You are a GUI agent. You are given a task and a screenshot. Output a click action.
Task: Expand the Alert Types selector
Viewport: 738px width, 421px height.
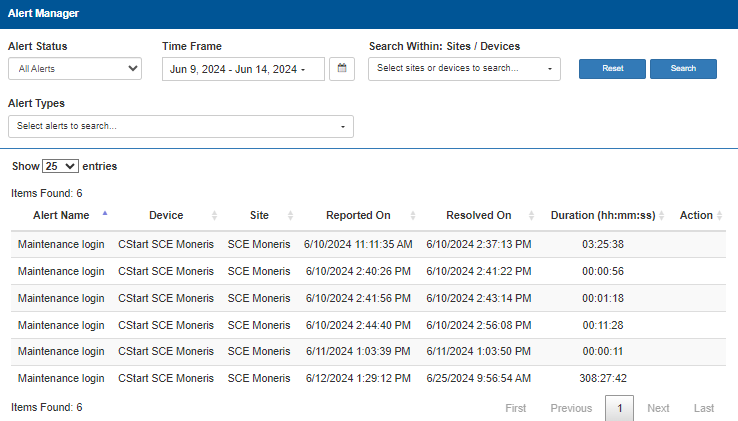coord(181,126)
